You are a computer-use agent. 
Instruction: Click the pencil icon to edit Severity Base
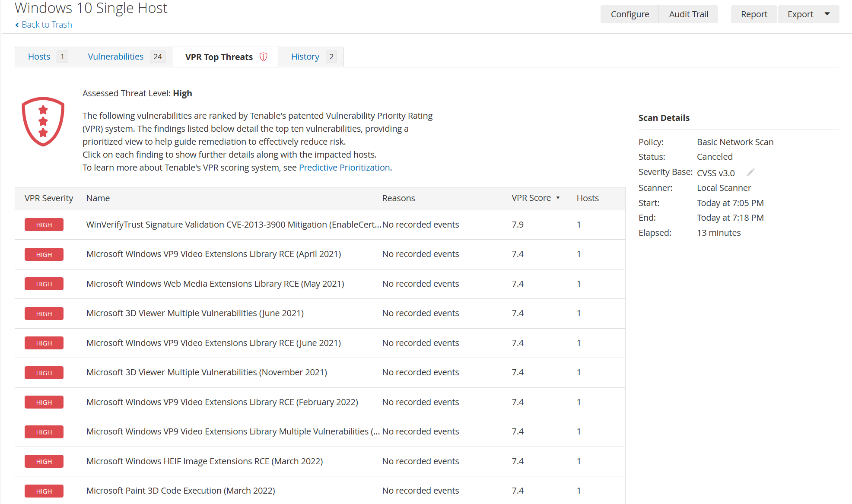point(750,172)
